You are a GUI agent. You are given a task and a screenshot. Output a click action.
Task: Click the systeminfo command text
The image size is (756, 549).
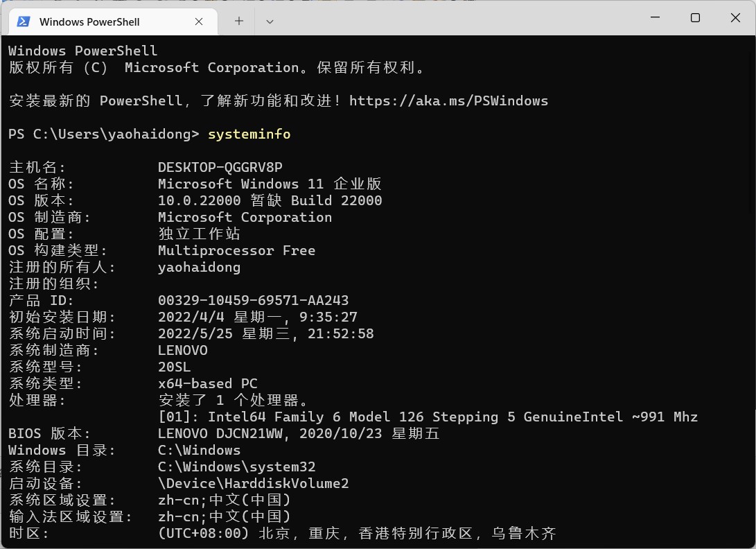[249, 134]
